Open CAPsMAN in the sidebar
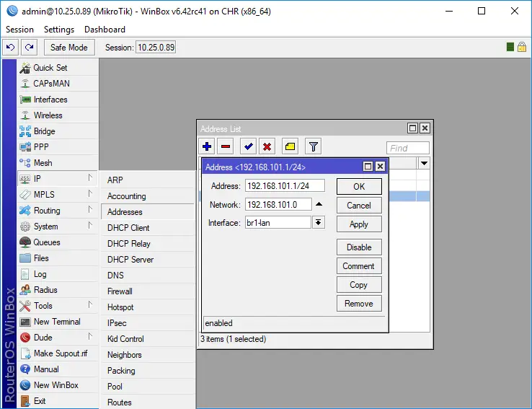 (x=58, y=84)
